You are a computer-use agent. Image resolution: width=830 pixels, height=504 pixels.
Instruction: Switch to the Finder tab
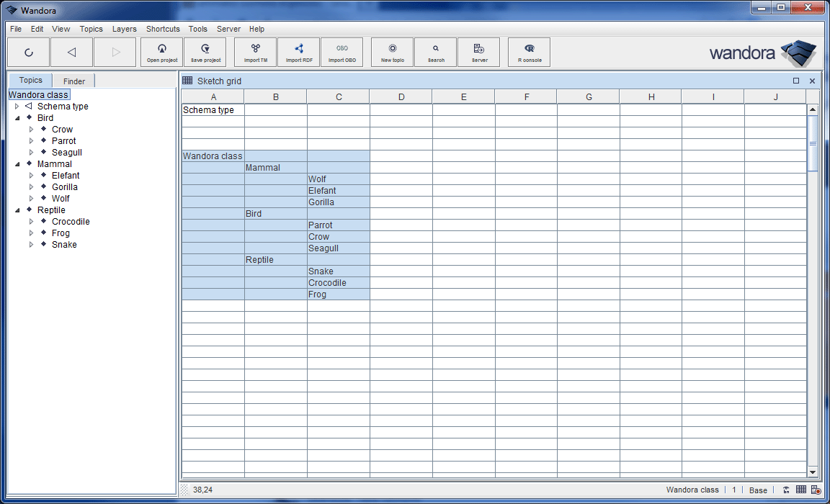point(74,81)
